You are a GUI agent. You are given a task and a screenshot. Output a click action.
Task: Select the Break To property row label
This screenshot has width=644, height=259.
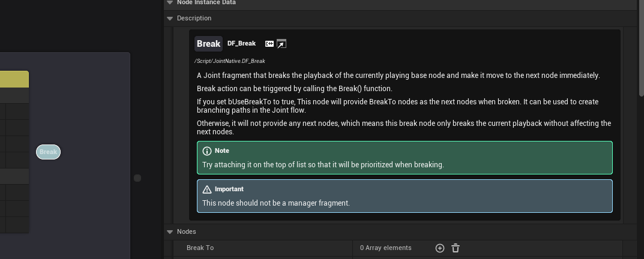click(x=200, y=248)
